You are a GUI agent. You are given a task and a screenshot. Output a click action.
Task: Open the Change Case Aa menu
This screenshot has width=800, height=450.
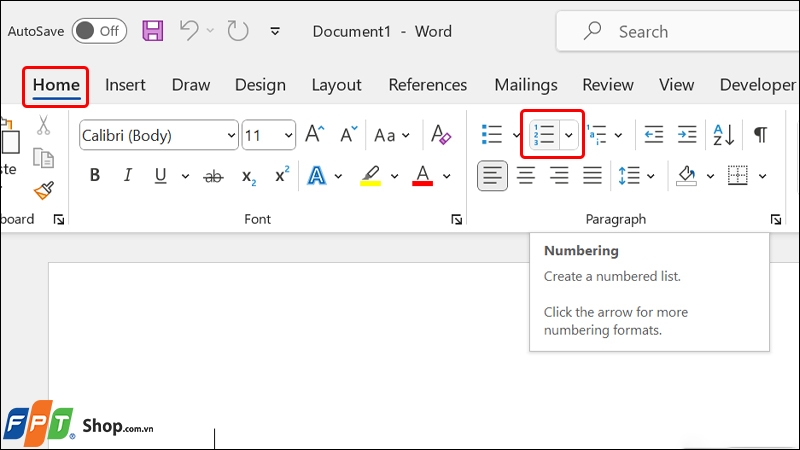[x=391, y=136]
